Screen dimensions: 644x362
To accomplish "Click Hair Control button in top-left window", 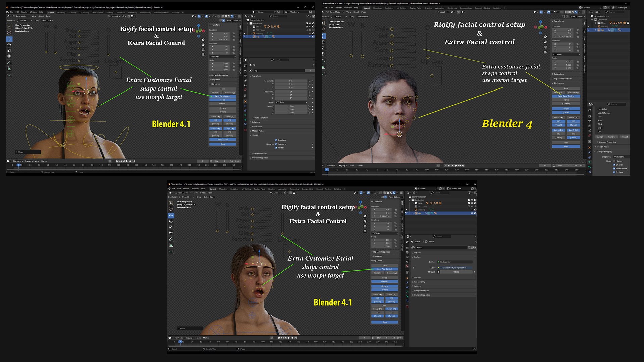I will [x=223, y=139].
